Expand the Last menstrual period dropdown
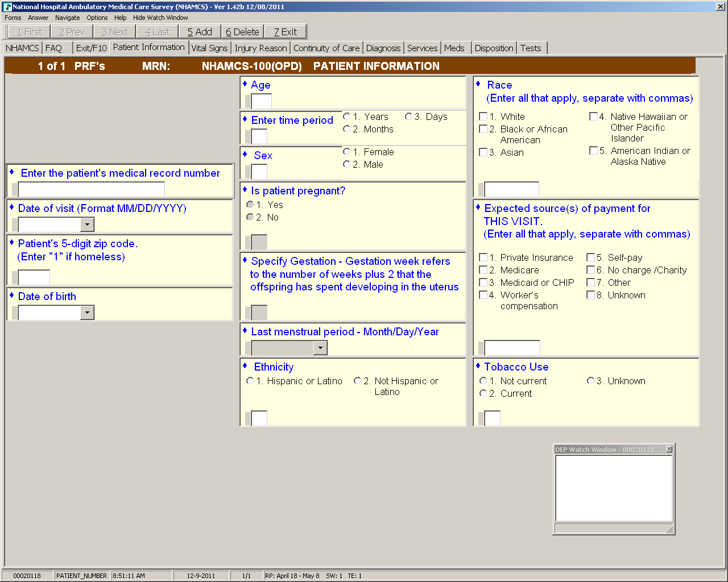Image resolution: width=728 pixels, height=582 pixels. [320, 348]
